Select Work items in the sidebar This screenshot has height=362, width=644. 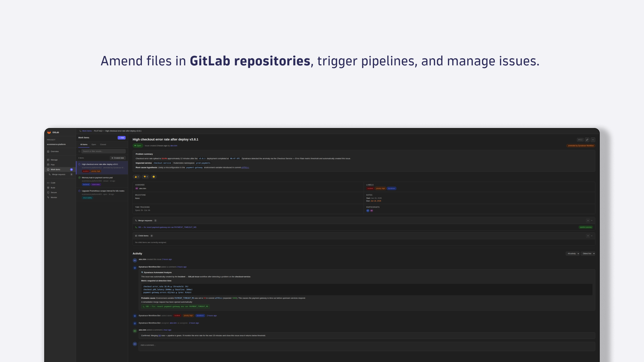[x=60, y=170]
